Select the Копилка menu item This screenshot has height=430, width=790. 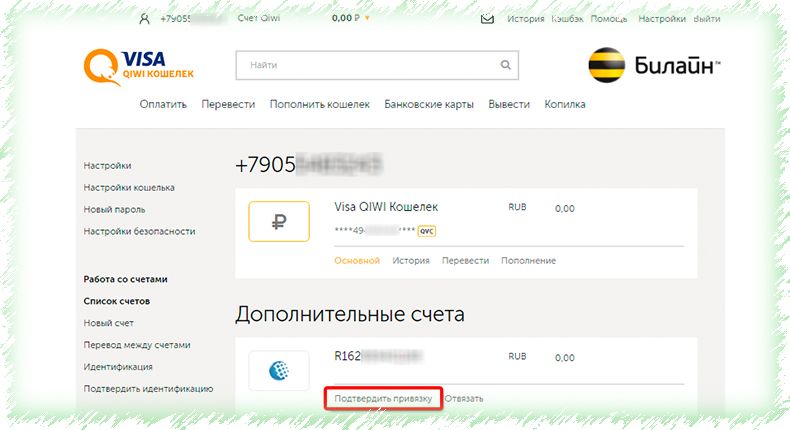pos(565,104)
